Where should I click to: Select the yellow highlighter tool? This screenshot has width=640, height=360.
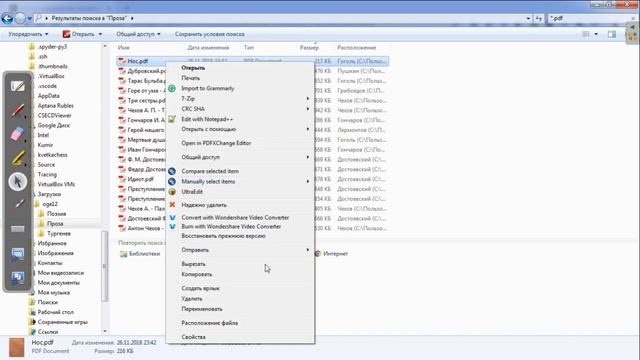pyautogui.click(x=18, y=158)
